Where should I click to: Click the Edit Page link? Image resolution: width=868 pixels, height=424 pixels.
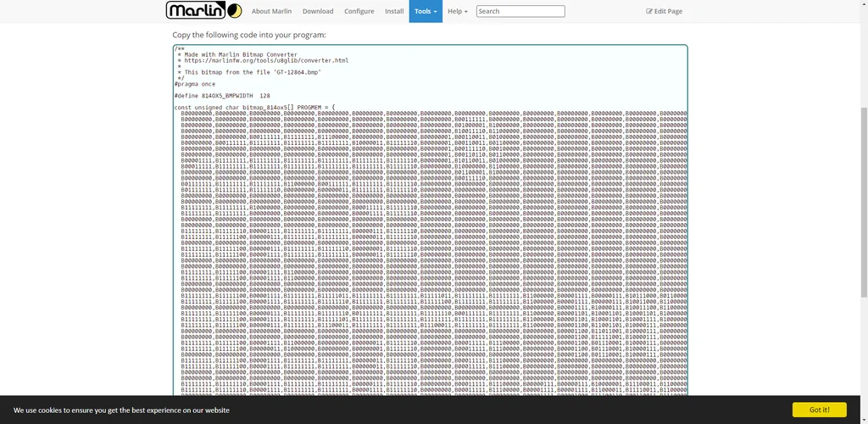tap(665, 11)
